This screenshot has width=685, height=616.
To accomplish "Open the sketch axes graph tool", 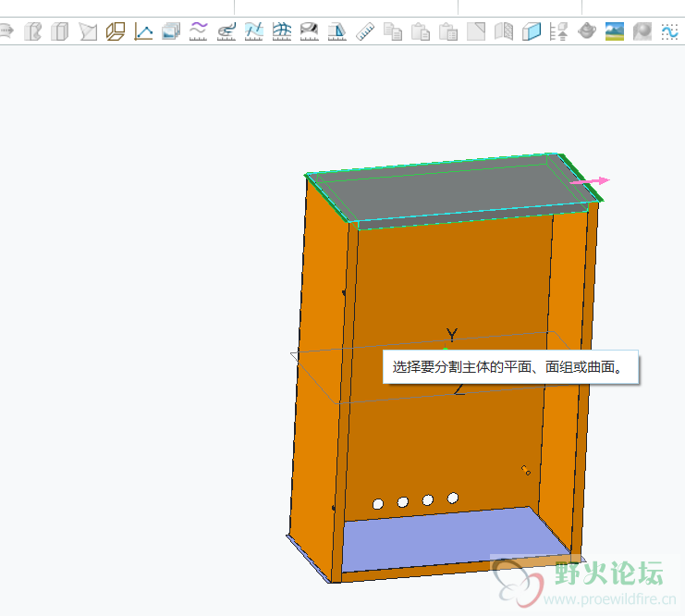I will 143,31.
